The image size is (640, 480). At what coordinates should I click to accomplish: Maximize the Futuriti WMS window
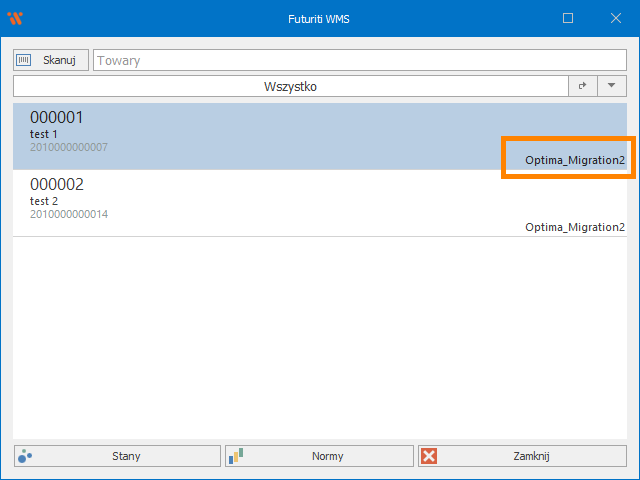click(x=568, y=18)
